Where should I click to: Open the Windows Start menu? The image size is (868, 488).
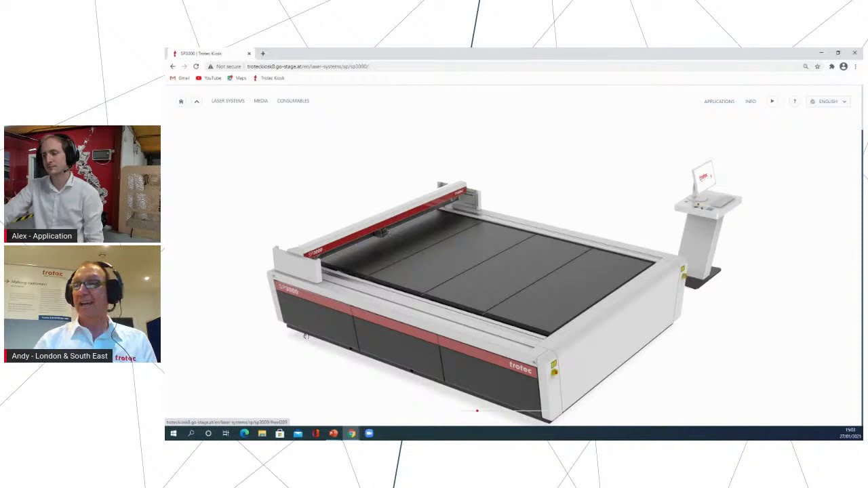tap(174, 433)
